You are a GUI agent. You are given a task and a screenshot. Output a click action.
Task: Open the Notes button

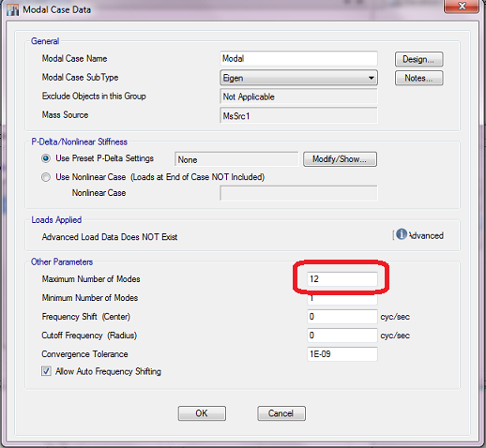[418, 78]
